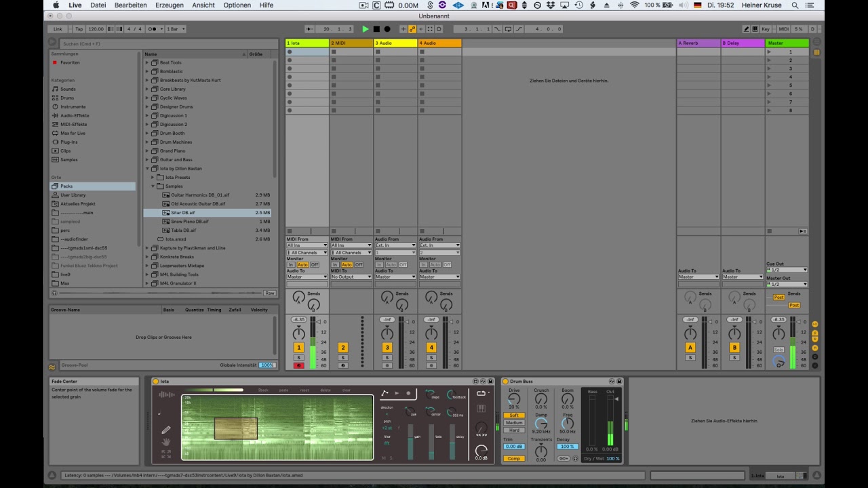Screen dimensions: 868x488
Task: Collapse the Iota by Dillon Bastan folder
Action: [x=146, y=168]
